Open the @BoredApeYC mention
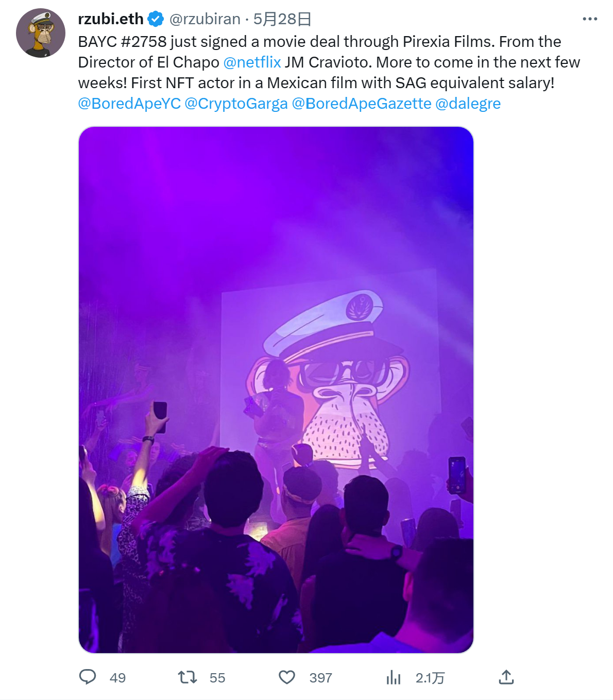 (x=129, y=104)
